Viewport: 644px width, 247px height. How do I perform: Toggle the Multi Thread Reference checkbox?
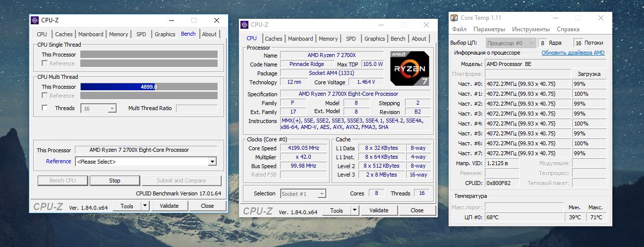coord(45,96)
